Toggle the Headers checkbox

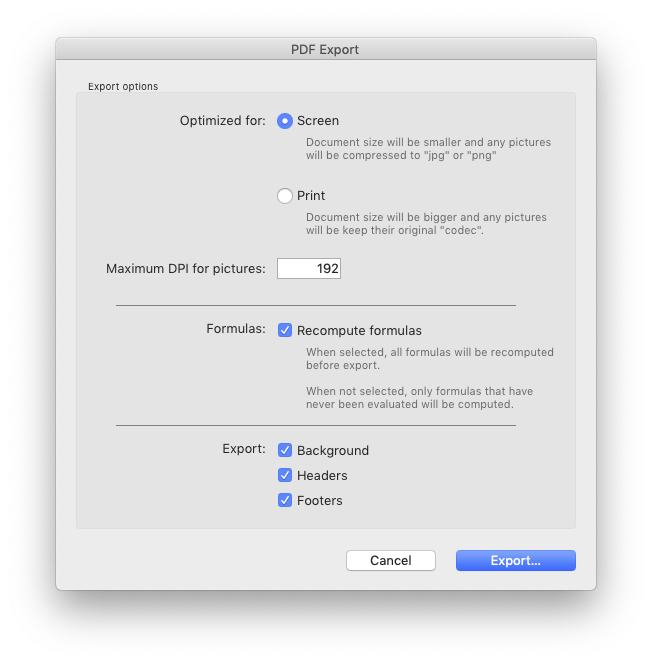[285, 475]
